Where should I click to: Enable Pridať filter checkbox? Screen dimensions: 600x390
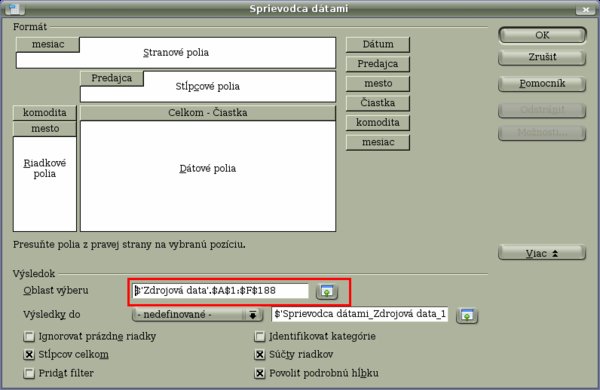[x=29, y=373]
